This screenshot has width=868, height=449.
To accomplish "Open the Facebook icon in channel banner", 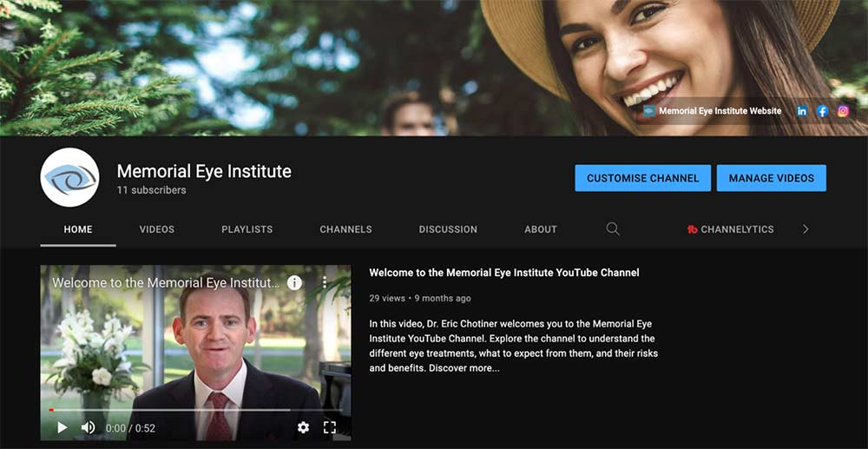I will point(823,111).
